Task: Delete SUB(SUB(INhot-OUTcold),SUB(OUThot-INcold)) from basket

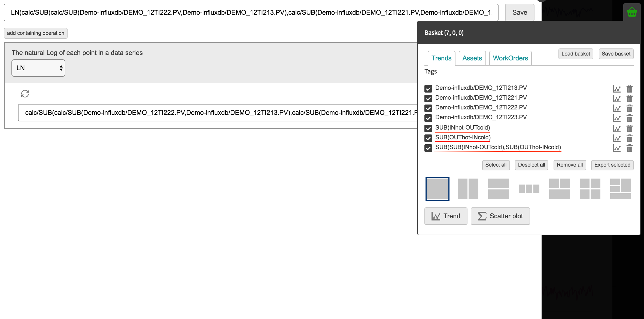Action: click(x=630, y=148)
